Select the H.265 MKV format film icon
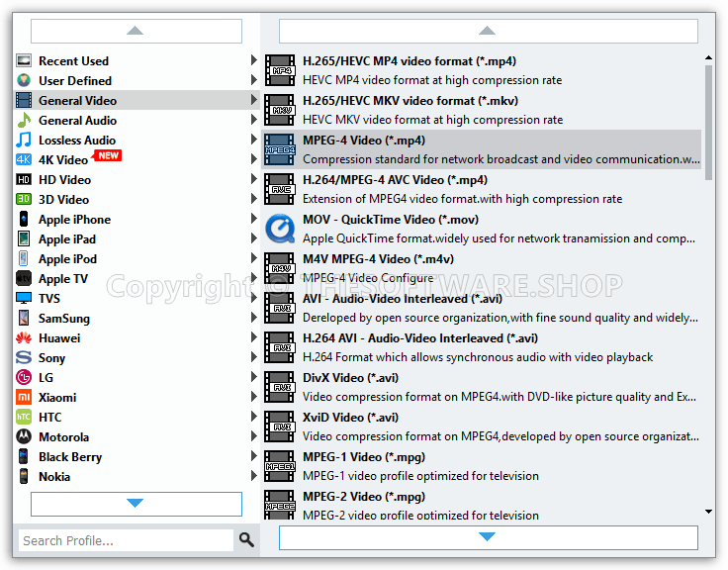 click(x=280, y=110)
